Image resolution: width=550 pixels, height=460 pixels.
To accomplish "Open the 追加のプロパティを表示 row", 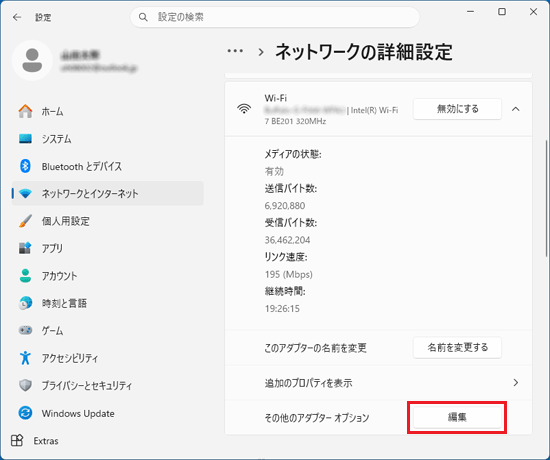I will tap(378, 382).
